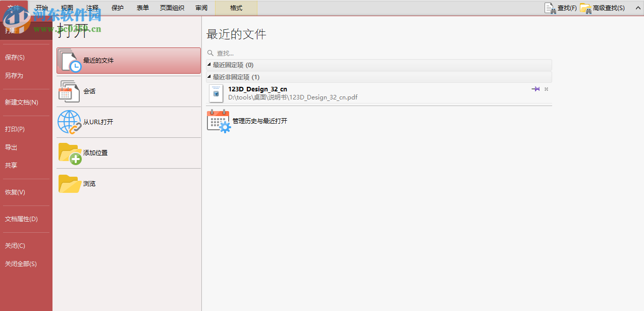Click the 添加位置 add-location folder icon
The image size is (644, 311).
tap(70, 152)
